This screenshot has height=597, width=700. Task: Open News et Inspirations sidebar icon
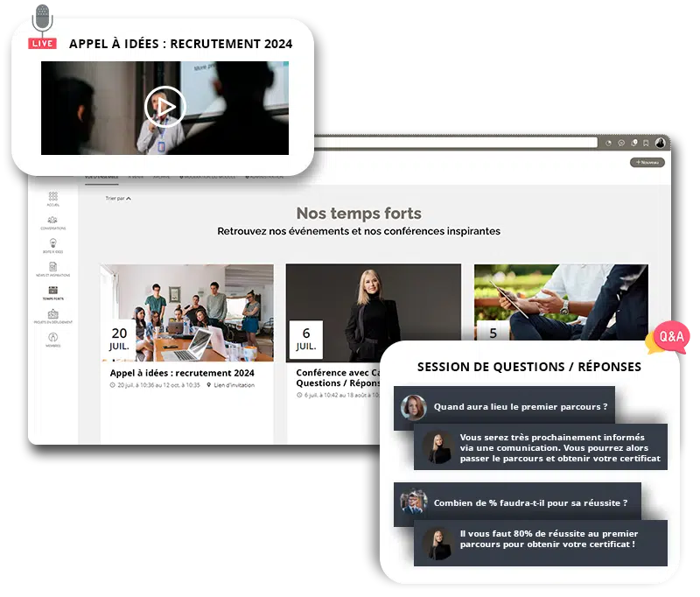click(53, 269)
